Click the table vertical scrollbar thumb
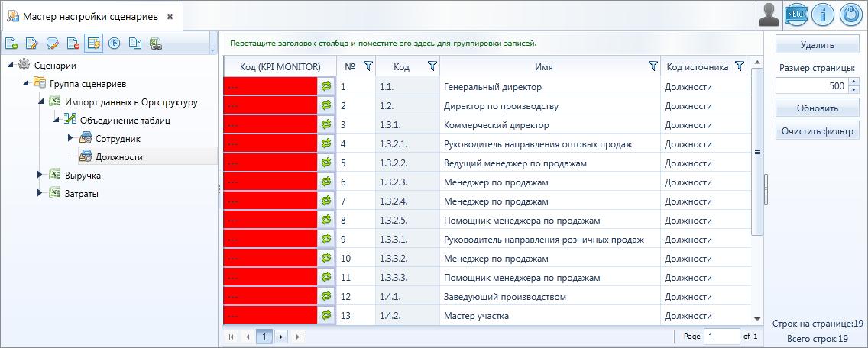The height and width of the screenshot is (348, 868). (757, 152)
